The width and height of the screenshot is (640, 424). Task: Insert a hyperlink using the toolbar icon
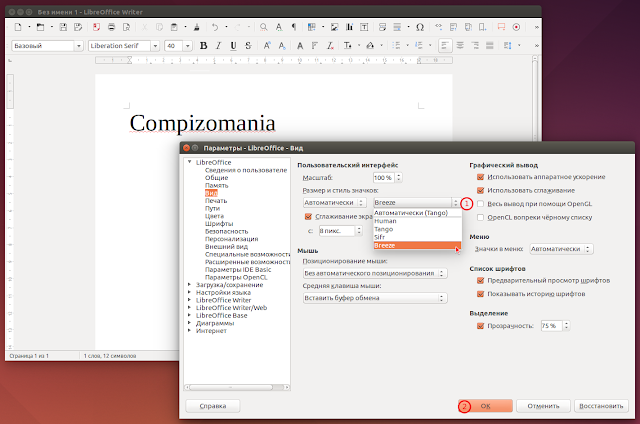438,27
